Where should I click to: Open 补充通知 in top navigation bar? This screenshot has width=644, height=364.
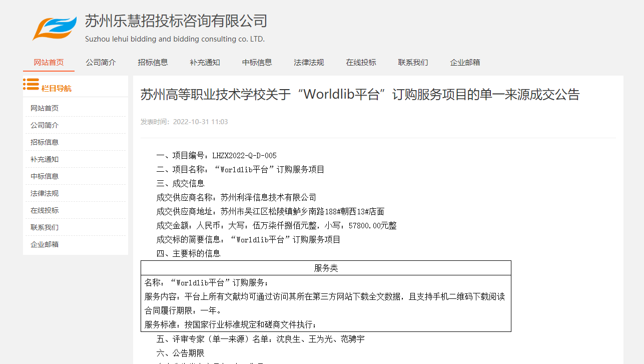pyautogui.click(x=205, y=63)
